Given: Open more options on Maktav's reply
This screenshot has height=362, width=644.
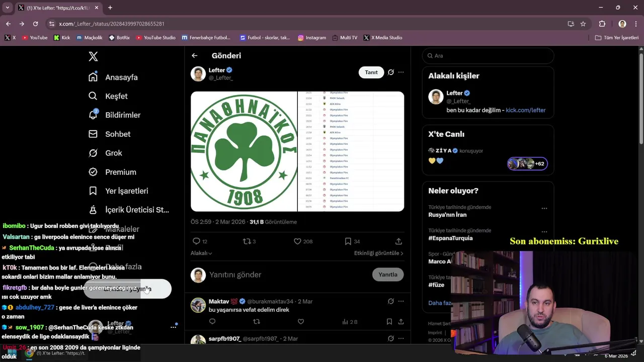Looking at the screenshot, I should pos(401,301).
